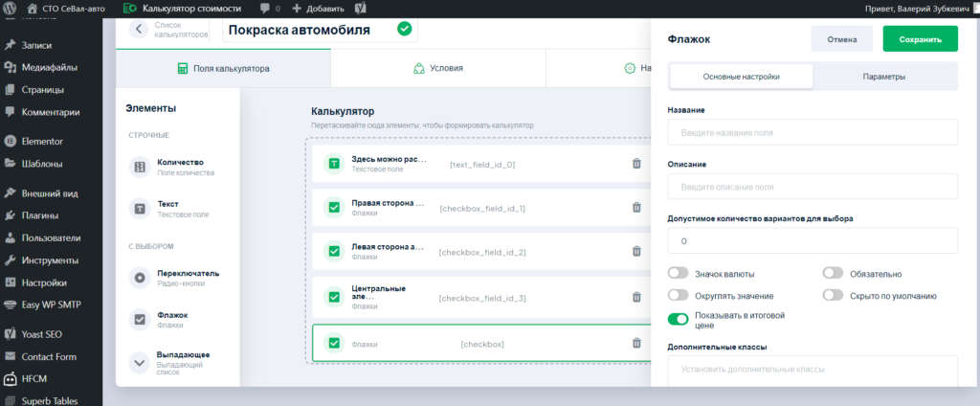Viewport: 980px width, 406px height.
Task: Toggle the Скрыто по умолчанию switch
Action: (834, 295)
